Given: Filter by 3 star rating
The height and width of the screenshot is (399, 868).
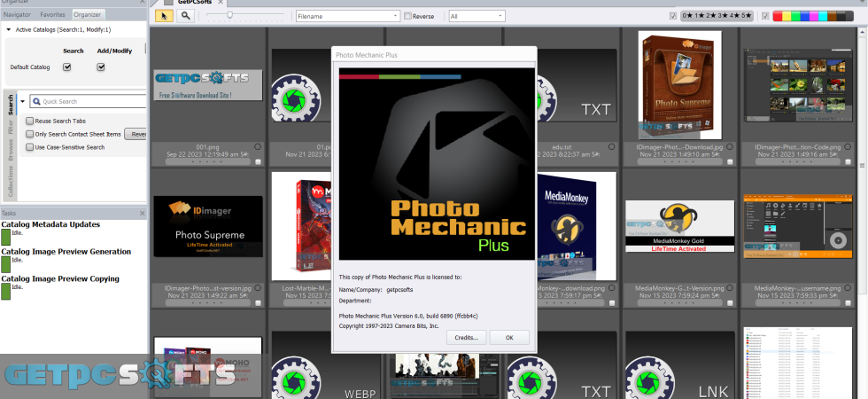Looking at the screenshot, I should (x=725, y=16).
